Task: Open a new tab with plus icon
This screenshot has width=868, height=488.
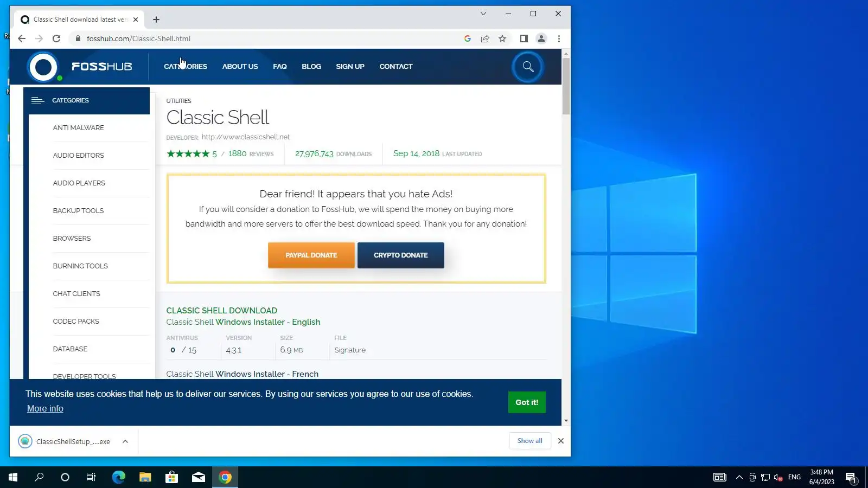Action: [156, 20]
